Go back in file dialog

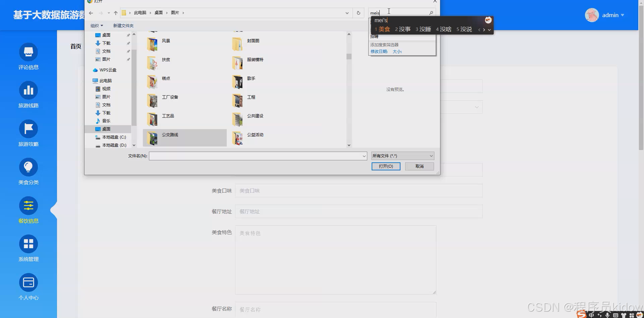91,13
